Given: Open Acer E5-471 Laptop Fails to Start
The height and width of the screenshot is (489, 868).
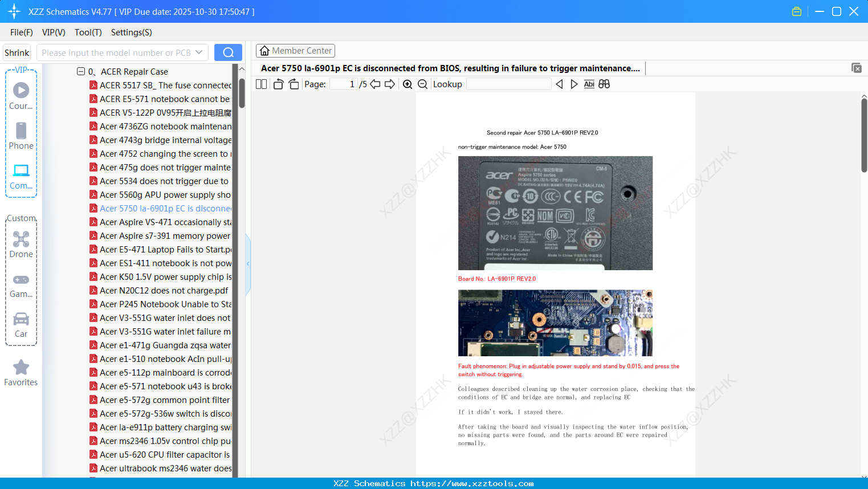Looking at the screenshot, I should pos(161,249).
